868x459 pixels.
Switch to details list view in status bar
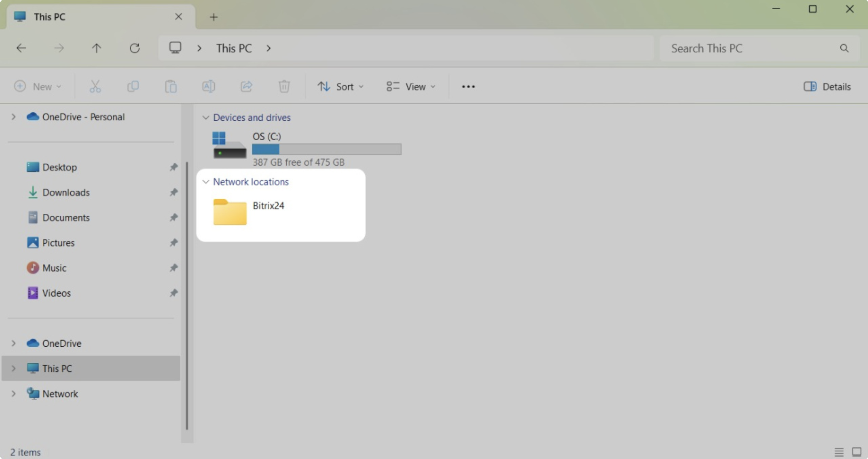[x=839, y=452]
